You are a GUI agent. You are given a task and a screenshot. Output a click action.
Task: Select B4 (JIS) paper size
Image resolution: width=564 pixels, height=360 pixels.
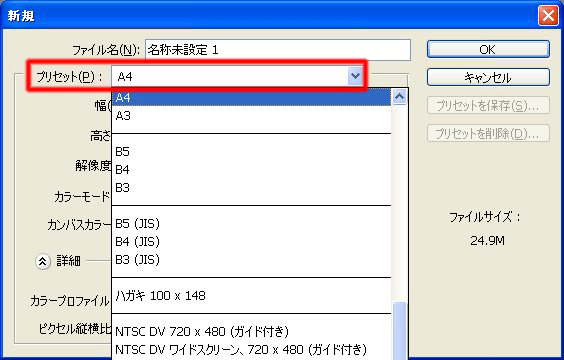tap(251, 242)
